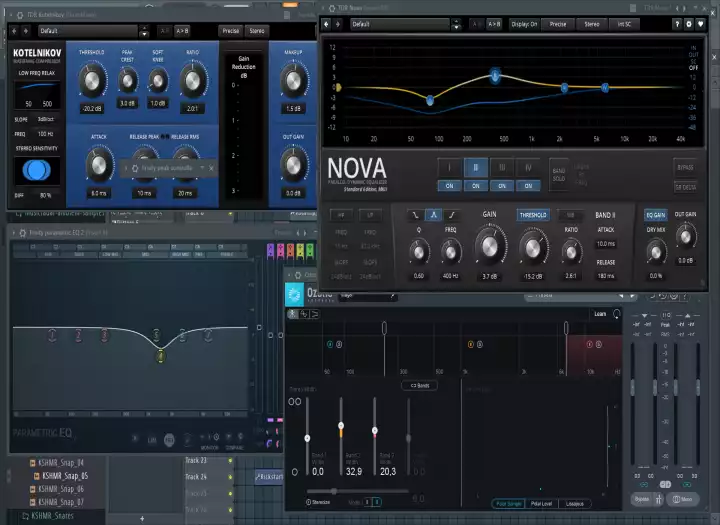Click Kotelnikov undo left arrow
Screen dimensions: 720x525
coord(14,31)
